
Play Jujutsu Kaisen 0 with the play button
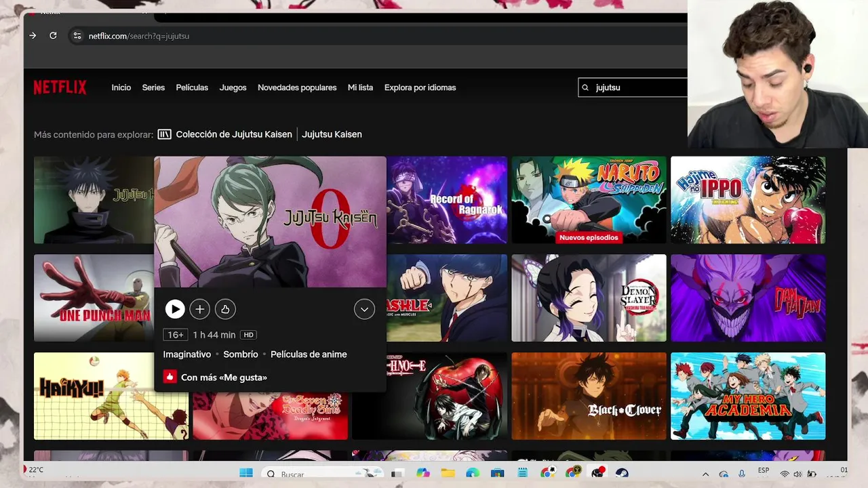coord(175,309)
